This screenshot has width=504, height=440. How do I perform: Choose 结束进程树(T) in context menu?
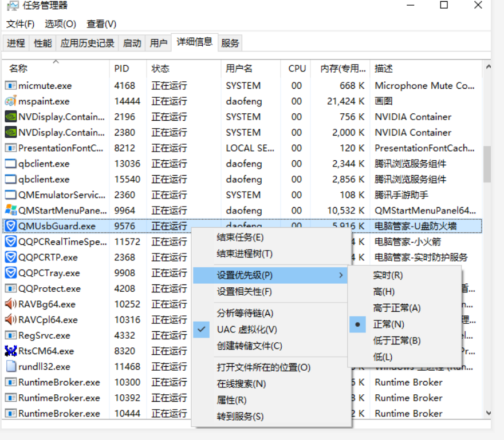tap(270, 254)
